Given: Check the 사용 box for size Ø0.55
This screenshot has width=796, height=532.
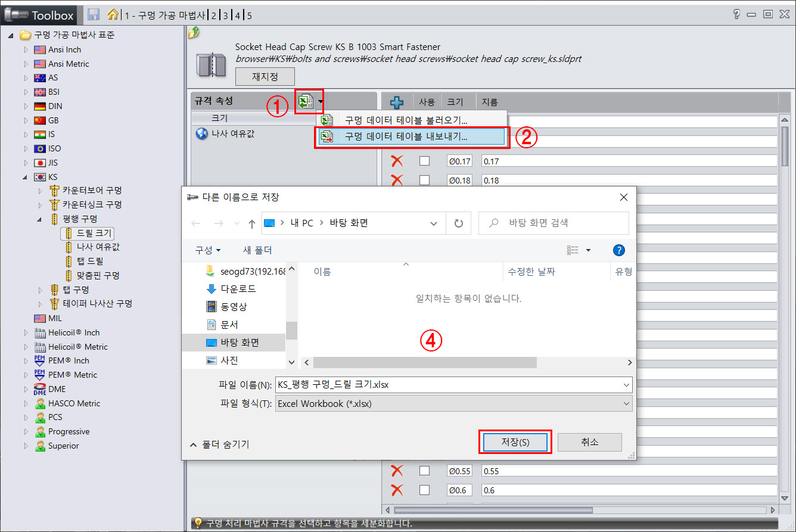Looking at the screenshot, I should 424,470.
